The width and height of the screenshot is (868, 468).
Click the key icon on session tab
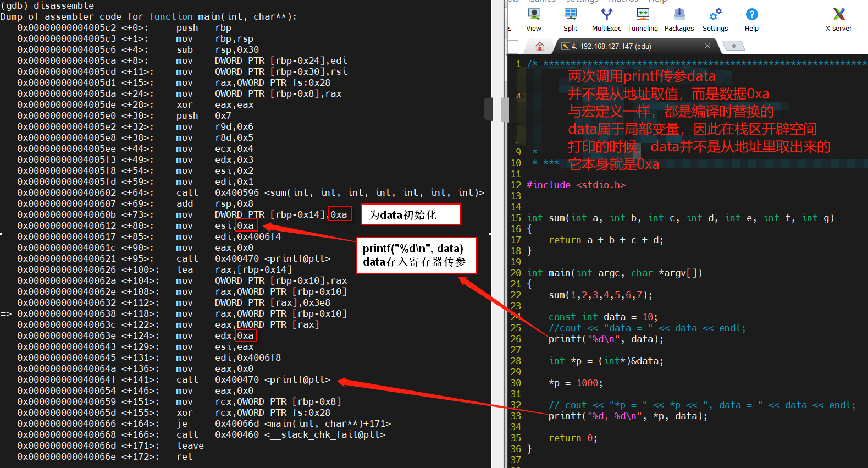click(565, 46)
